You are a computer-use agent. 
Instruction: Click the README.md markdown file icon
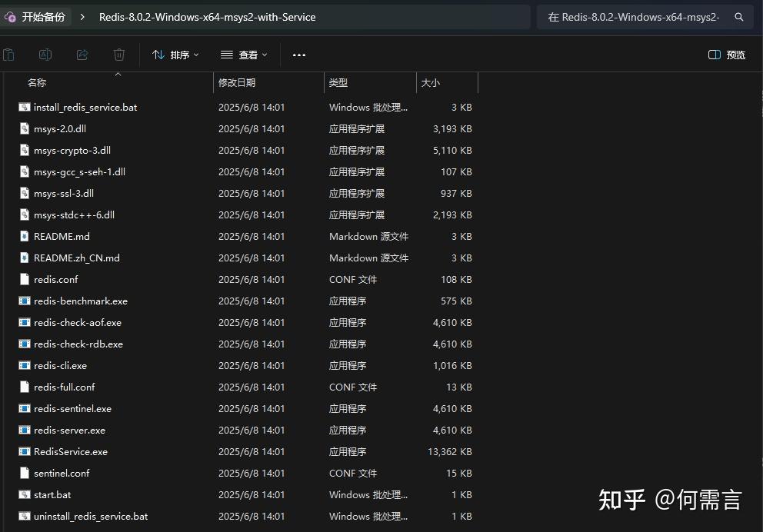[24, 236]
